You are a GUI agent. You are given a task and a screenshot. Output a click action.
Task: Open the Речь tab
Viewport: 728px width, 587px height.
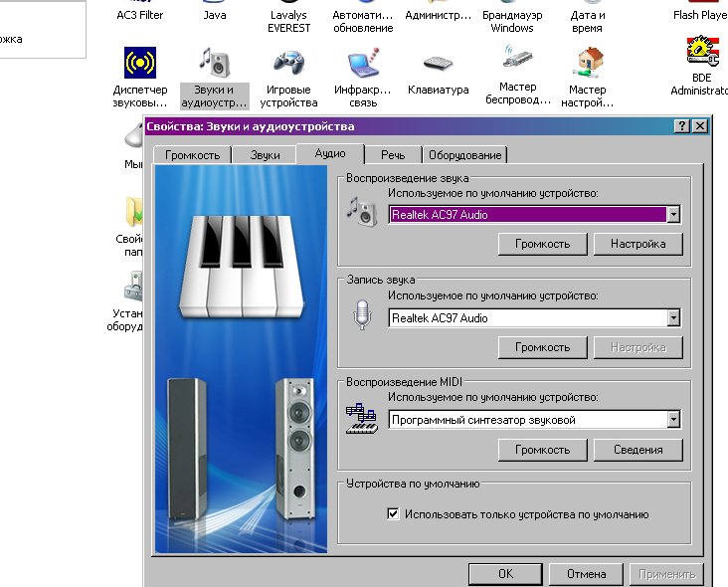(x=393, y=155)
